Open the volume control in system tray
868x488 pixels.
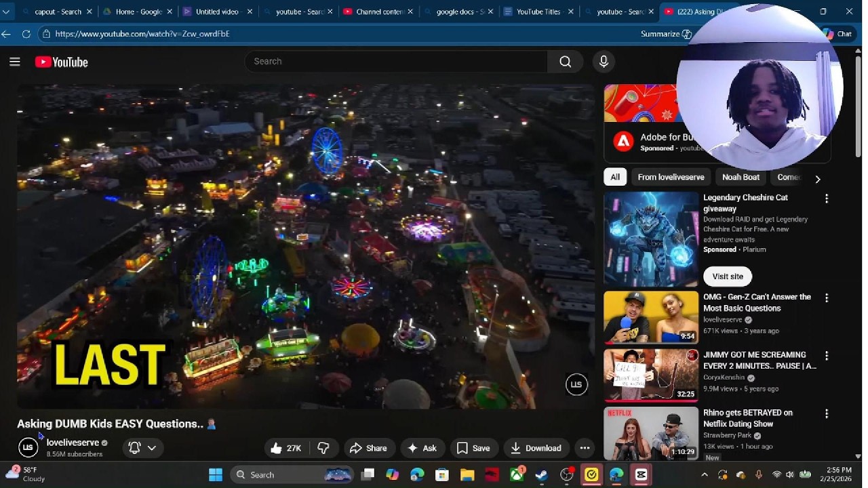point(789,475)
